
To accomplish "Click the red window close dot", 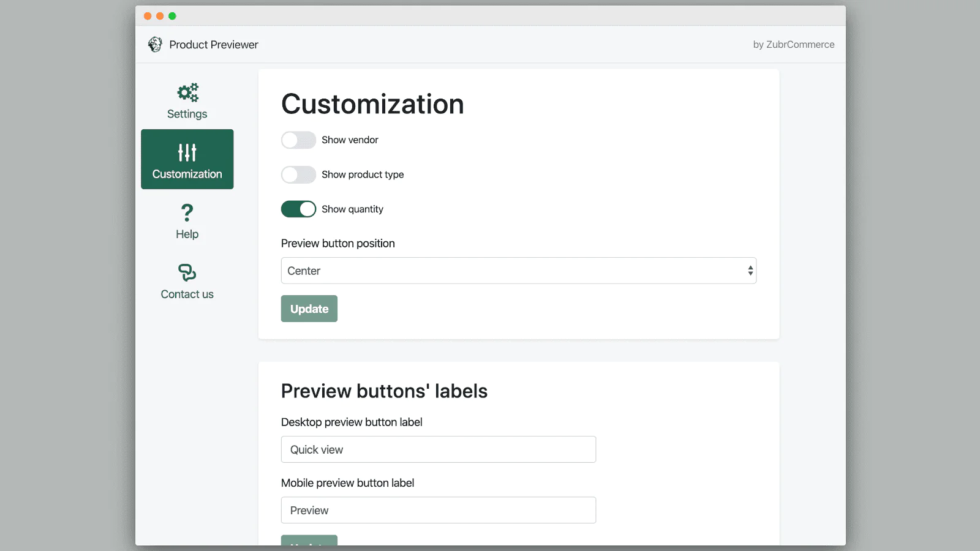I will 148,16.
